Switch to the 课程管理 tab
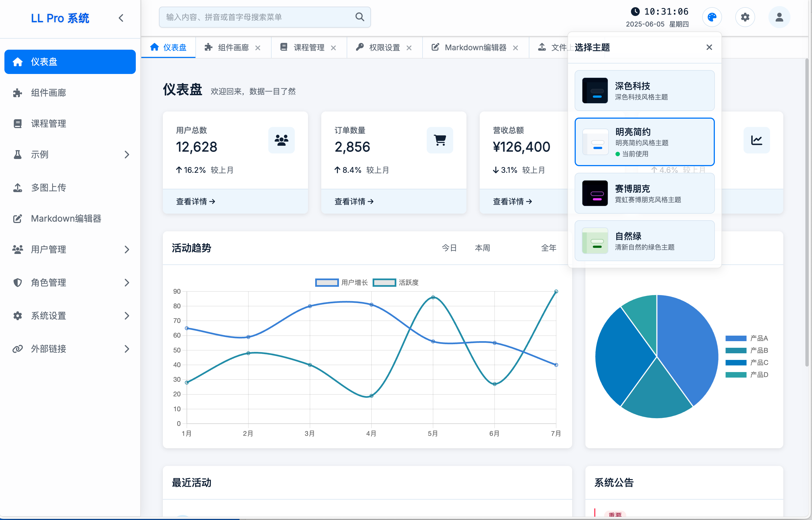The height and width of the screenshot is (520, 812). click(x=308, y=47)
